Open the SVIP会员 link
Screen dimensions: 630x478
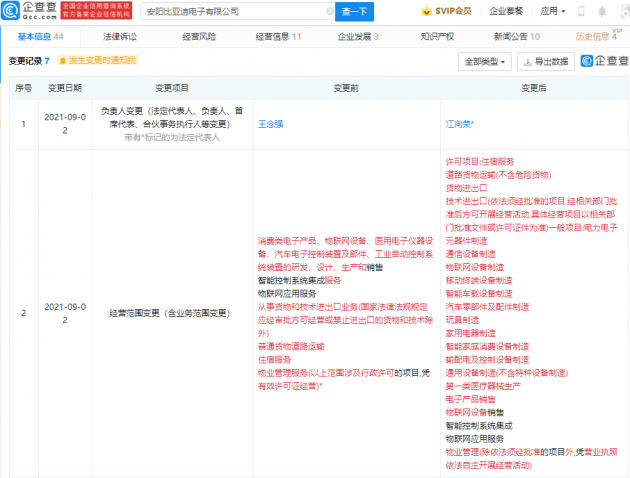pyautogui.click(x=446, y=11)
